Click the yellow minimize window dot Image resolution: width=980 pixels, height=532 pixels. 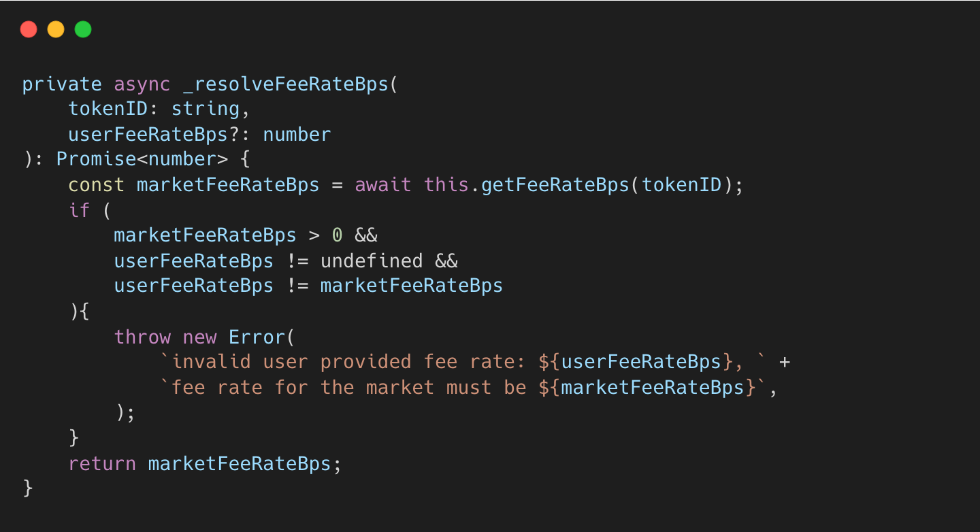point(56,29)
